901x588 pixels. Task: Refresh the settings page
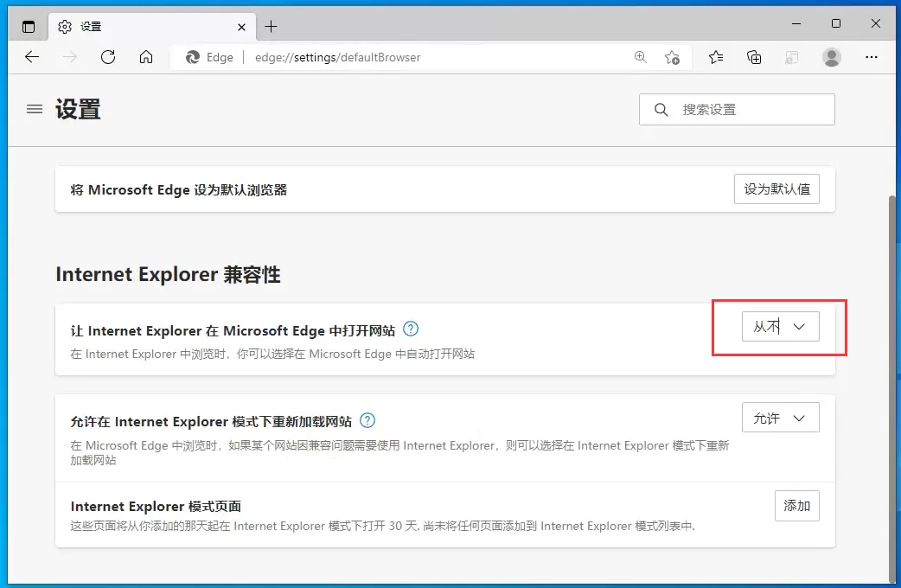(x=108, y=57)
